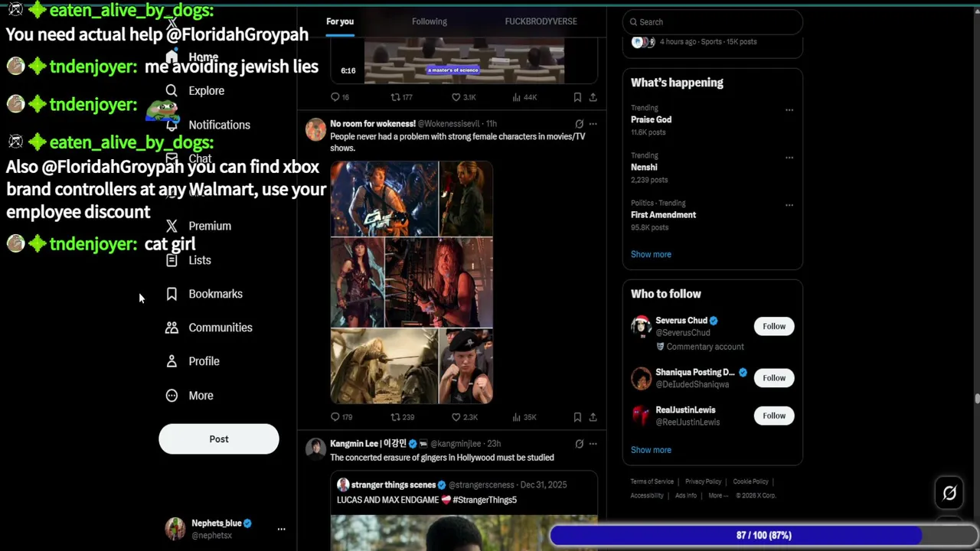Follow Severus Chud
Viewport: 980px width, 551px height.
tap(774, 326)
